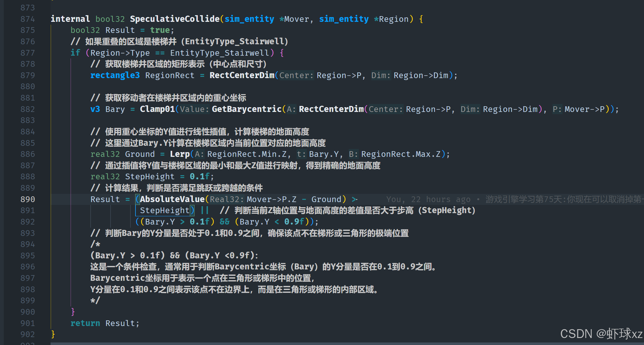Click the comment line 897 starting with Barycentric
Image resolution: width=644 pixels, height=345 pixels.
click(x=202, y=278)
